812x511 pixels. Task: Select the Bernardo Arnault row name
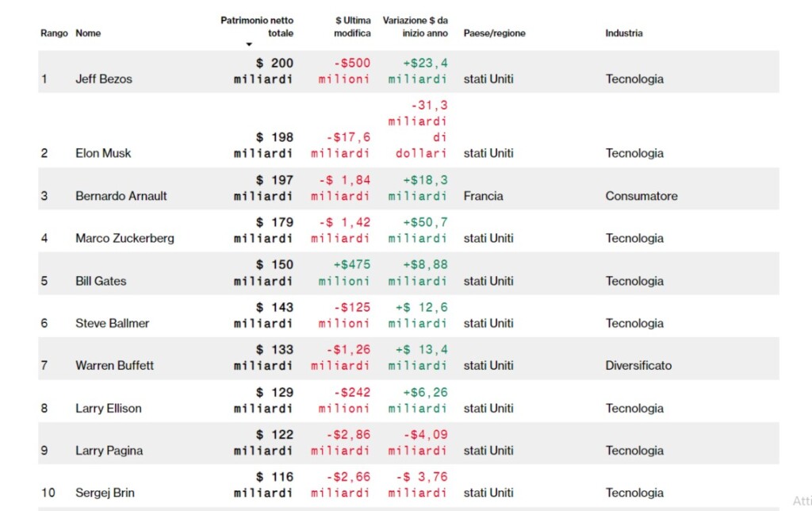[x=121, y=196]
